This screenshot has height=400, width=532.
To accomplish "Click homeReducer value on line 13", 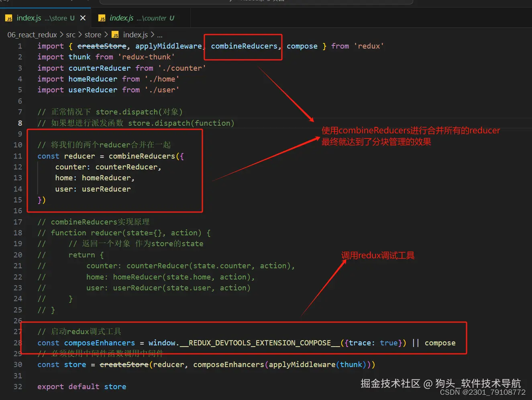I will (x=106, y=178).
